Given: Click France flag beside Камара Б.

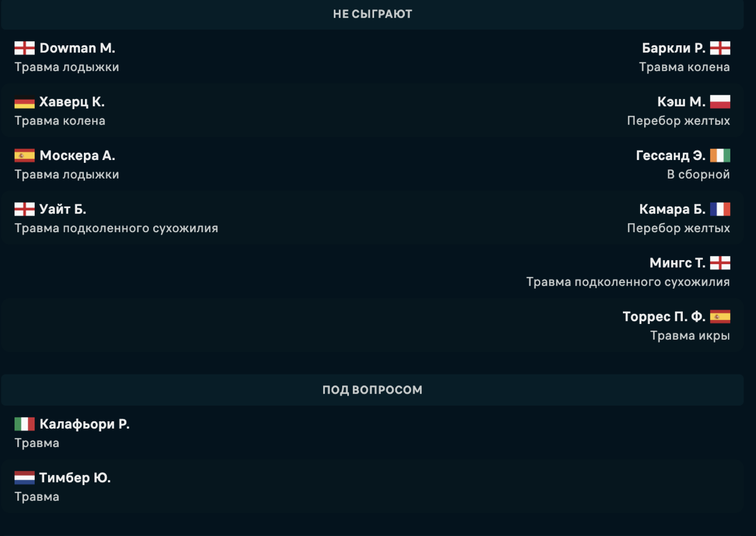Looking at the screenshot, I should (720, 209).
